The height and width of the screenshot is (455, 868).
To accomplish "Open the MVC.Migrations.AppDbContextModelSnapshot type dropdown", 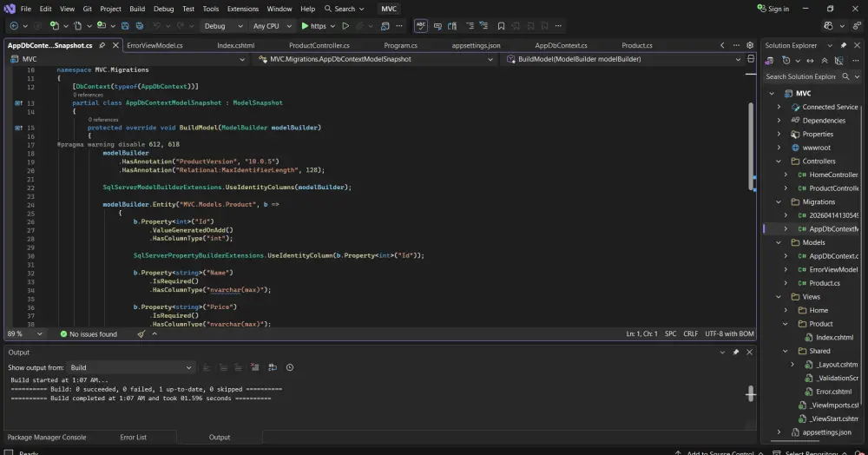I will coord(375,59).
